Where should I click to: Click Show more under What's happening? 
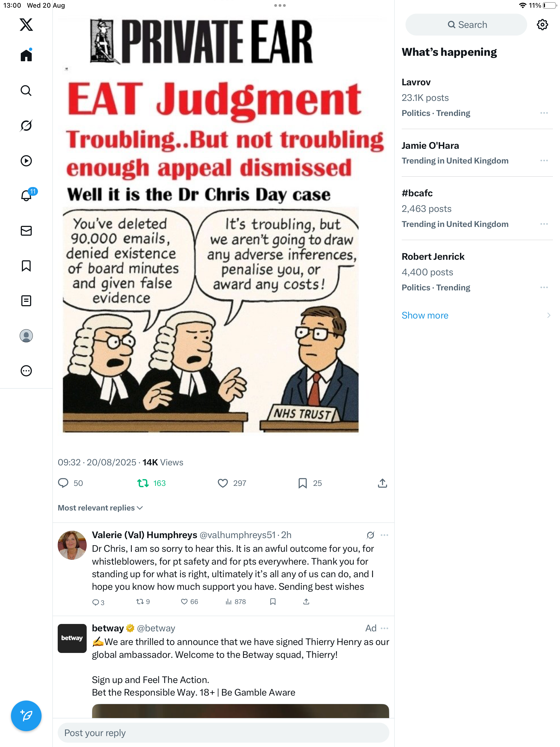425,315
